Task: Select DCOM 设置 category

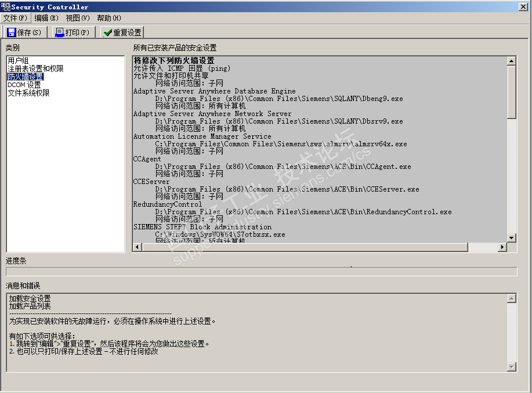Action: click(x=24, y=85)
